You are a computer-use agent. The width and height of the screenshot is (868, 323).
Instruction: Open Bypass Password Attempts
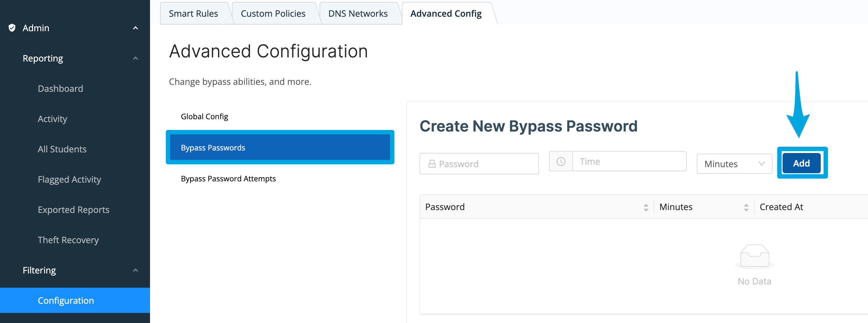coord(229,179)
